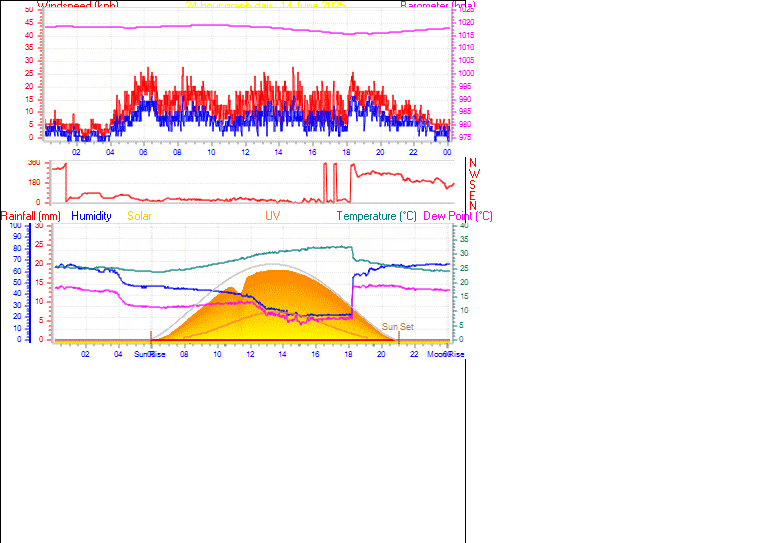The height and width of the screenshot is (543, 761).
Task: Click the '60' humidity axis value
Action: point(17,271)
